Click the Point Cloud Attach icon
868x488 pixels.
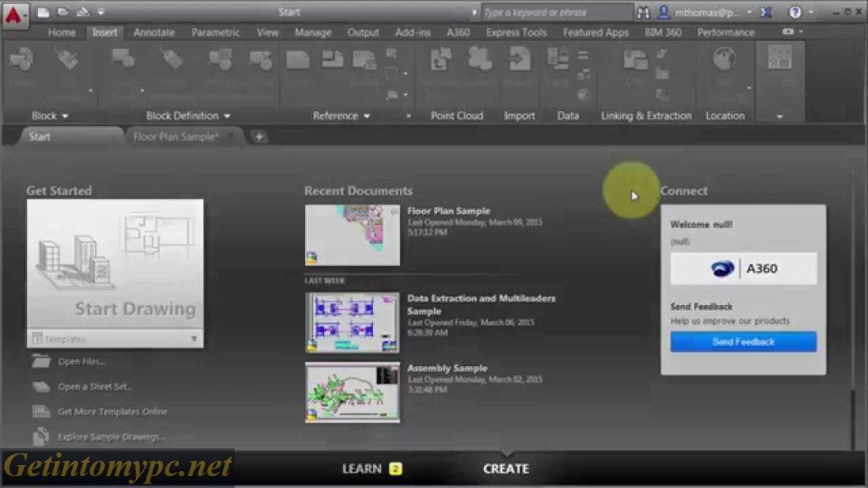pos(480,58)
